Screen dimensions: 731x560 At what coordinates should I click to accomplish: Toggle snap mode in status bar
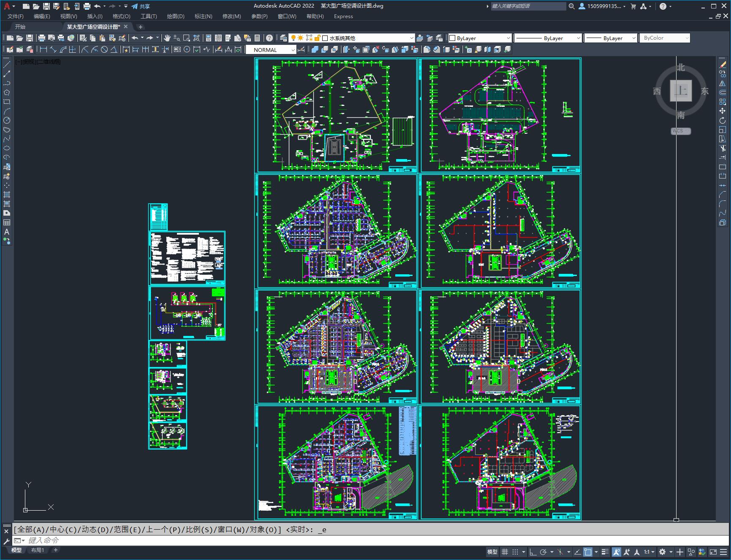point(515,552)
